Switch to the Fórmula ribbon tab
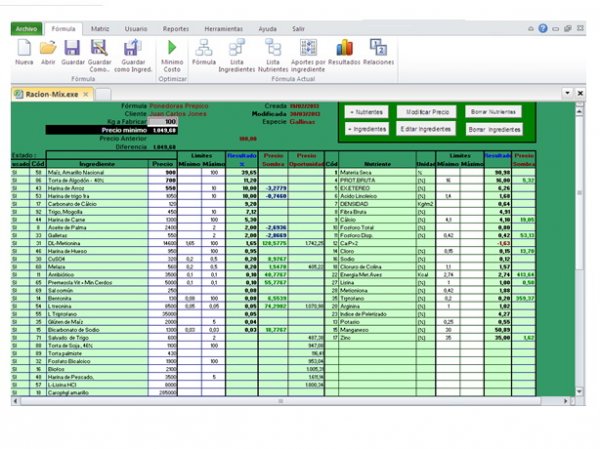Screen dimensions: 600x449 tap(64, 29)
